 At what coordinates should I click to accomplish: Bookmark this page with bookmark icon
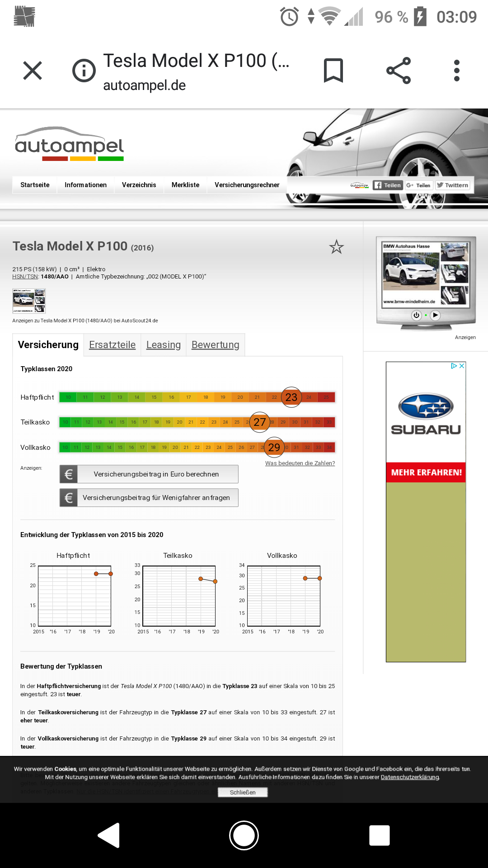333,71
